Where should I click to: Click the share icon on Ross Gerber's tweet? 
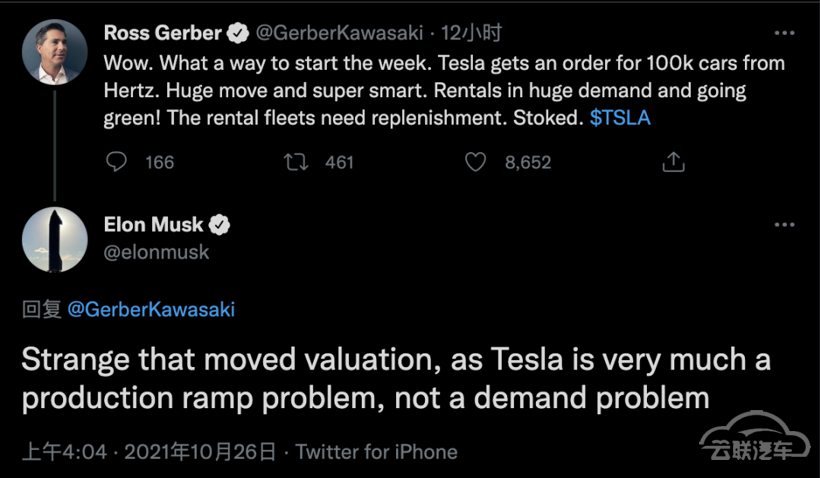point(673,162)
